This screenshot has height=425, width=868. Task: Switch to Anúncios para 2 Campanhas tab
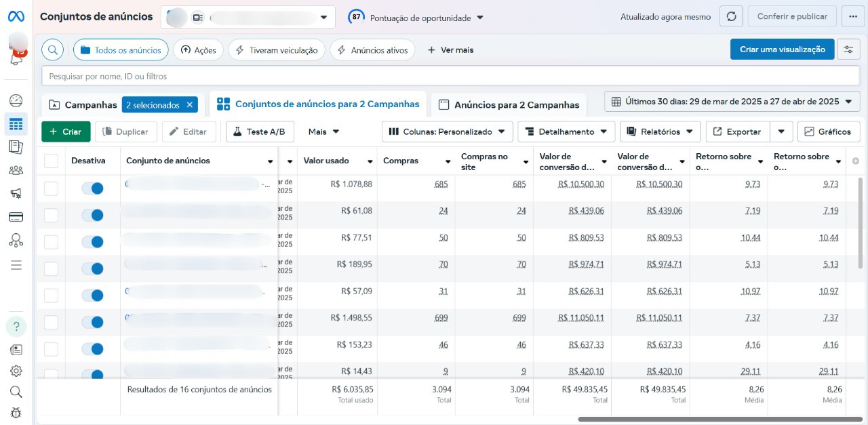(x=509, y=105)
